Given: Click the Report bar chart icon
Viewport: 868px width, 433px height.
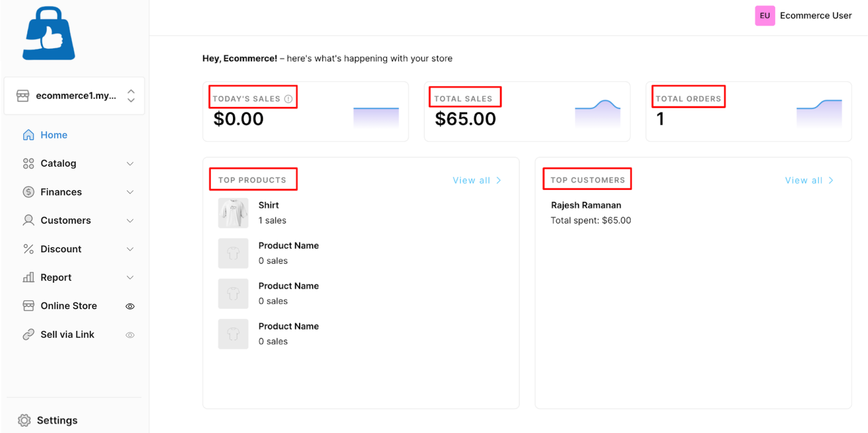Looking at the screenshot, I should point(28,277).
